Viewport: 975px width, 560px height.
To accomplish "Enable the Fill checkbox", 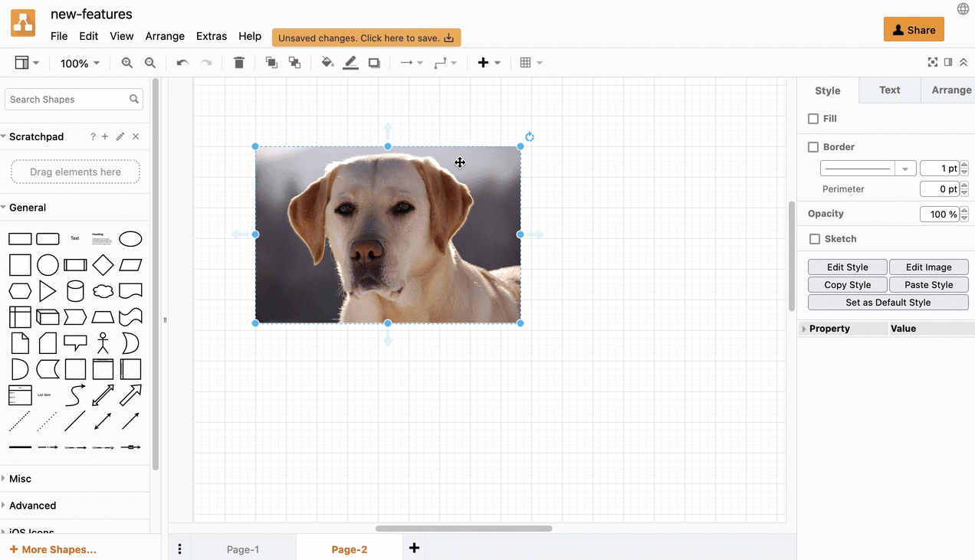I will (813, 119).
